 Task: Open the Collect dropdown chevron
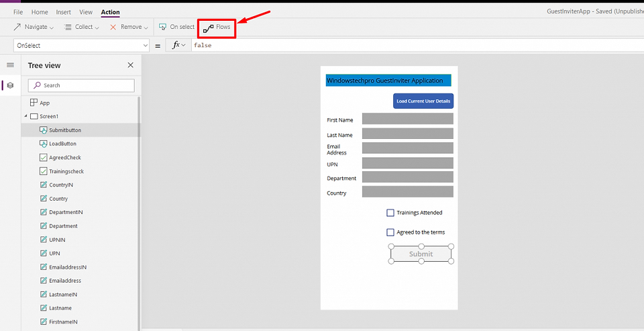click(x=97, y=28)
